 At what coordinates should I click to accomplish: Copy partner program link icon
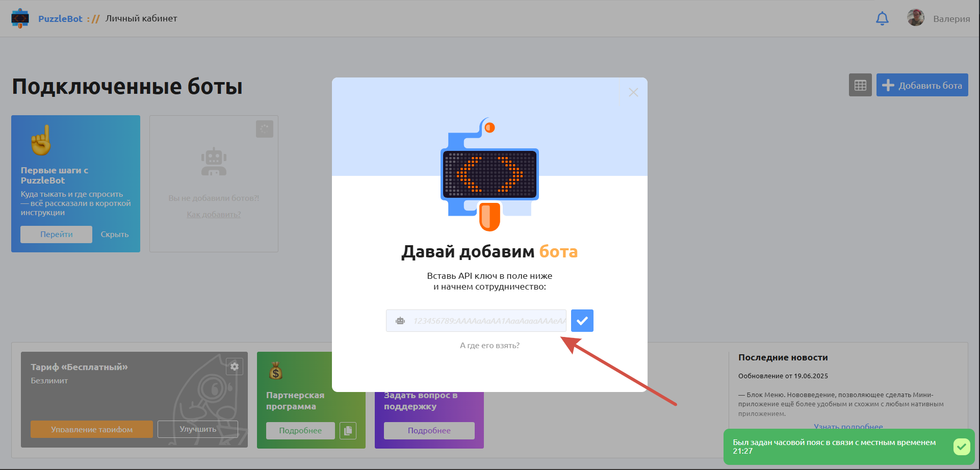coord(348,430)
